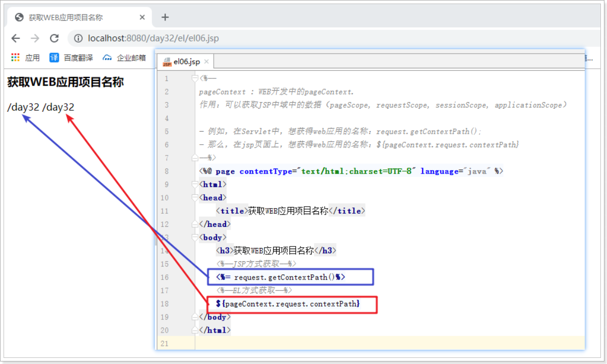Screen dimensions: 607x364
Task: Click the 获取WEB应用项目名称 page heading
Action: [x=65, y=82]
